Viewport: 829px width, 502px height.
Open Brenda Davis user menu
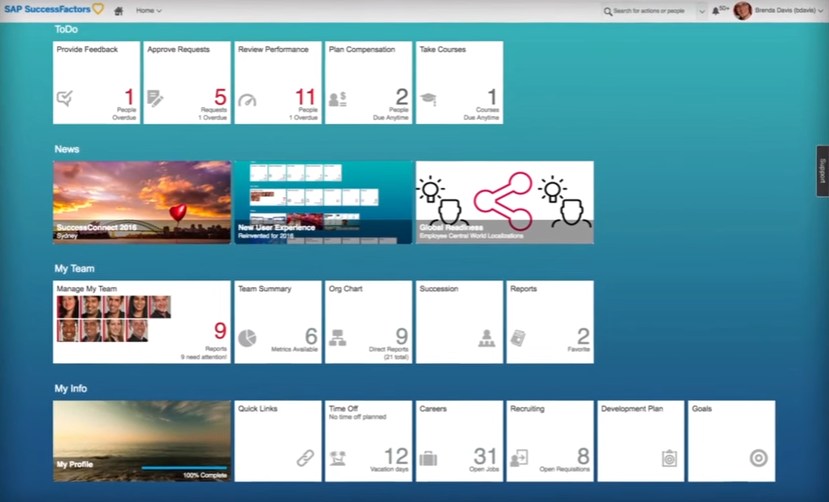790,11
